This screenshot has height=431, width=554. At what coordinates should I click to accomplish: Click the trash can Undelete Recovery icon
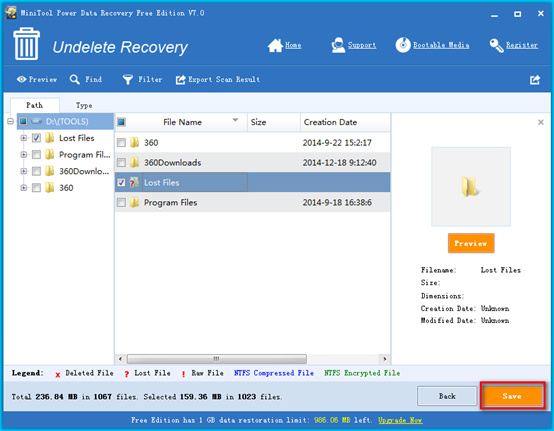[x=26, y=43]
